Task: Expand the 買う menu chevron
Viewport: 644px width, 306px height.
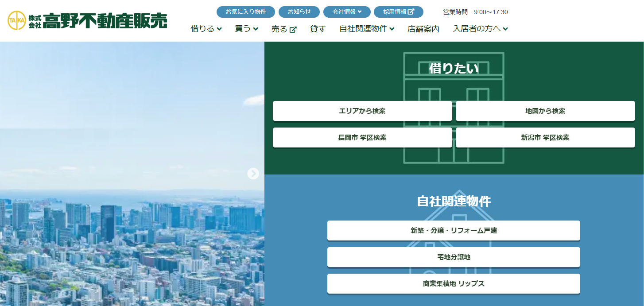Action: [x=256, y=29]
